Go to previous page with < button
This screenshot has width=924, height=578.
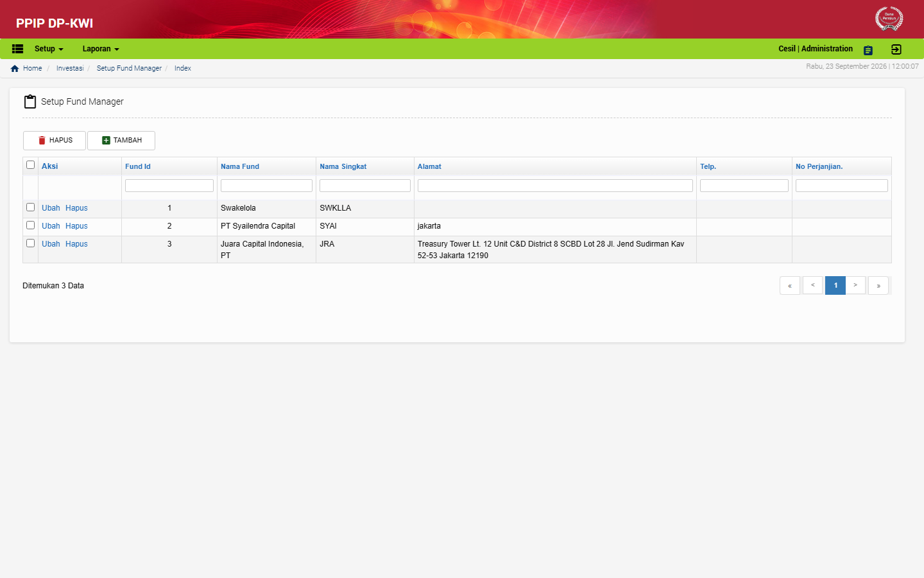812,286
